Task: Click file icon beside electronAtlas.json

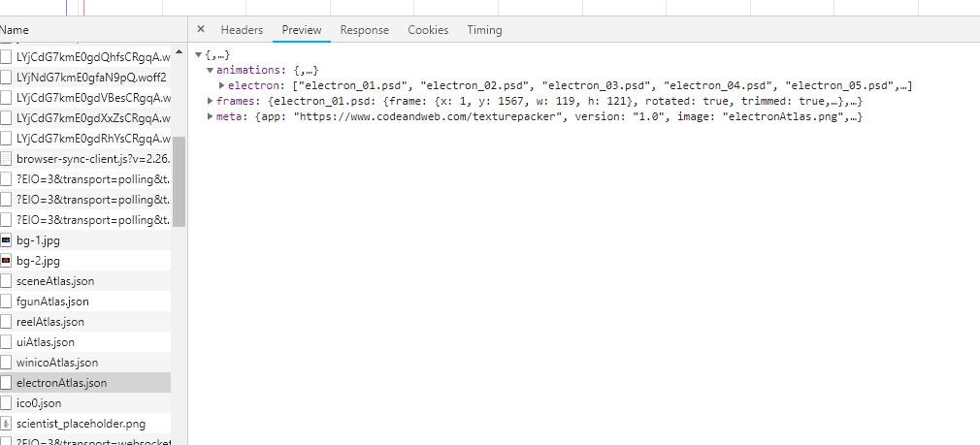Action: click(6, 383)
